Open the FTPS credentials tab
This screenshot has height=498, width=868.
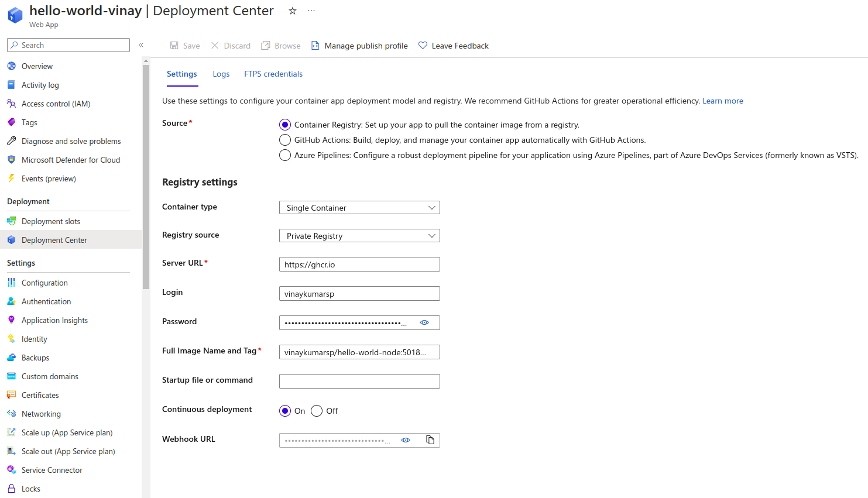point(273,74)
